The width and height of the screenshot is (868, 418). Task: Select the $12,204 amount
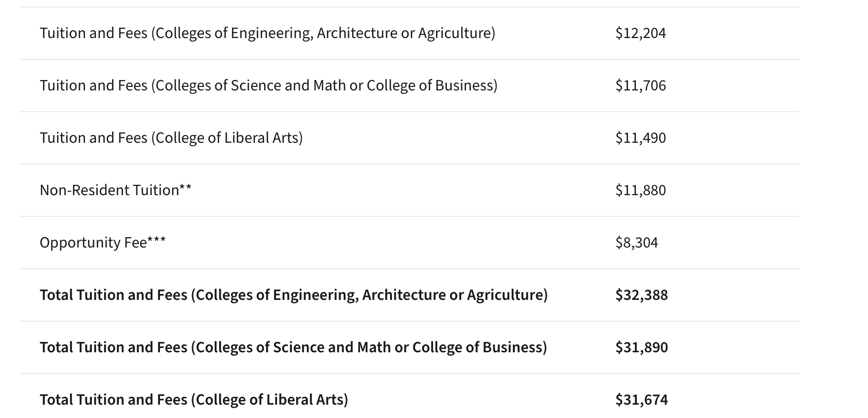click(640, 33)
